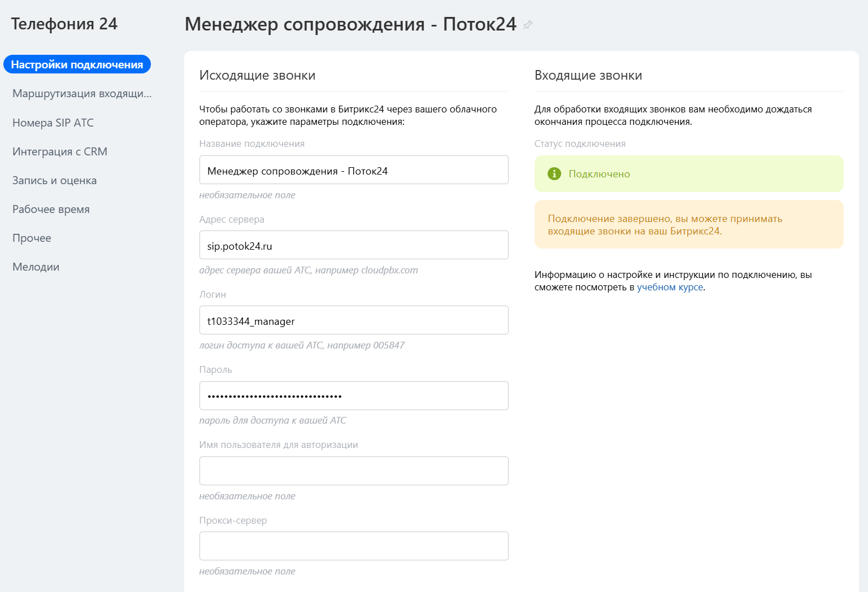The height and width of the screenshot is (592, 868).
Task: Click the pin icon next to page title
Action: click(528, 25)
